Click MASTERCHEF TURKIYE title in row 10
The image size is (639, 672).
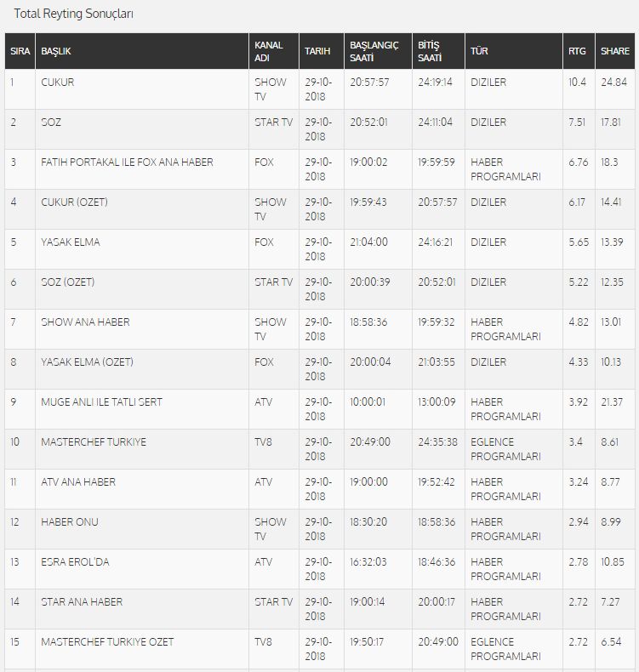tap(94, 441)
